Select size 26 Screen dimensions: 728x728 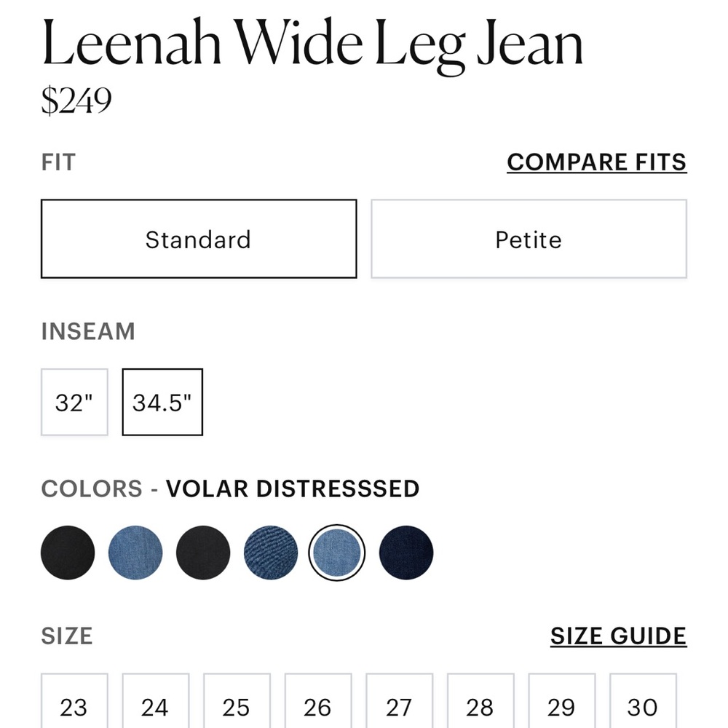point(317,707)
